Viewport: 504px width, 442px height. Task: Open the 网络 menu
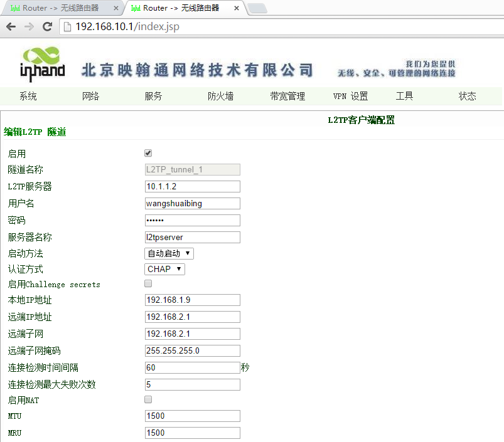pos(91,97)
